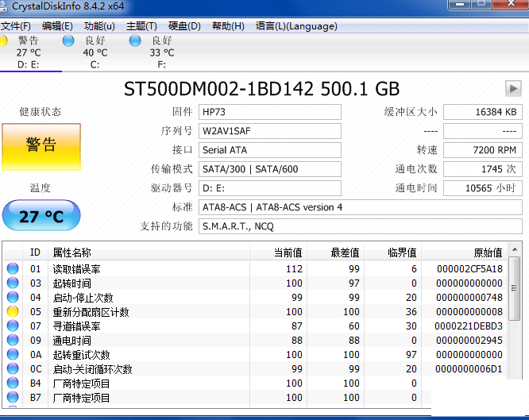
Task: Click the standard field ATA8-ACS version 4
Action: tap(361, 207)
